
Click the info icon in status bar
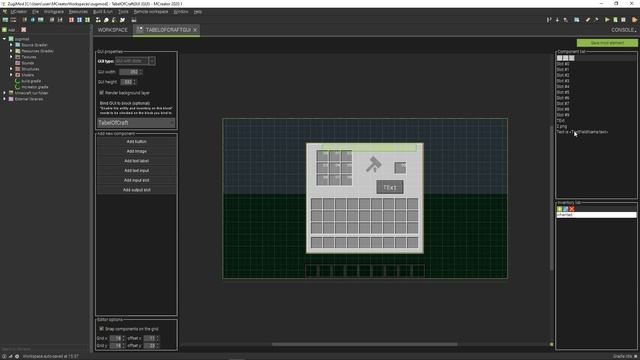[4, 356]
